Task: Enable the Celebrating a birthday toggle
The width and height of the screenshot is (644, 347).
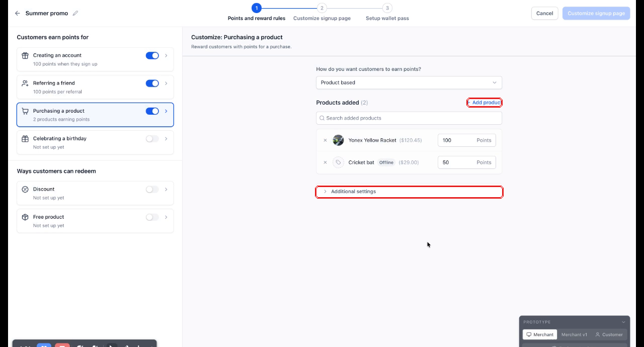Action: 152,139
